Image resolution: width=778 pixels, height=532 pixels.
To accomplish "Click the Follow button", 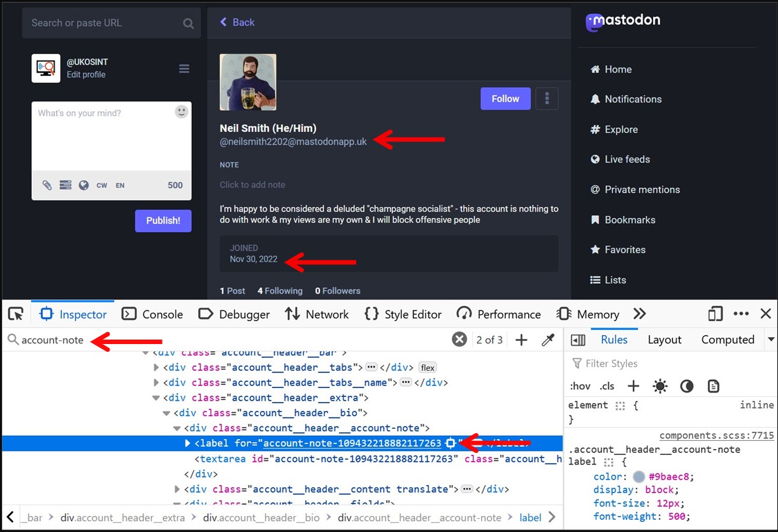I will pos(505,99).
